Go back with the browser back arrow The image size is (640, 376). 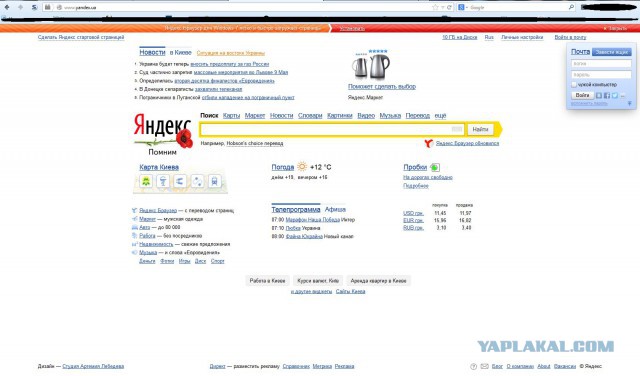pos(7,7)
